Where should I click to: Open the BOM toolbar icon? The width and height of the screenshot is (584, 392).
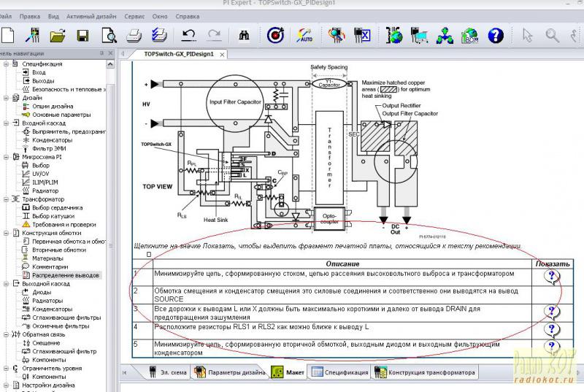click(x=470, y=34)
